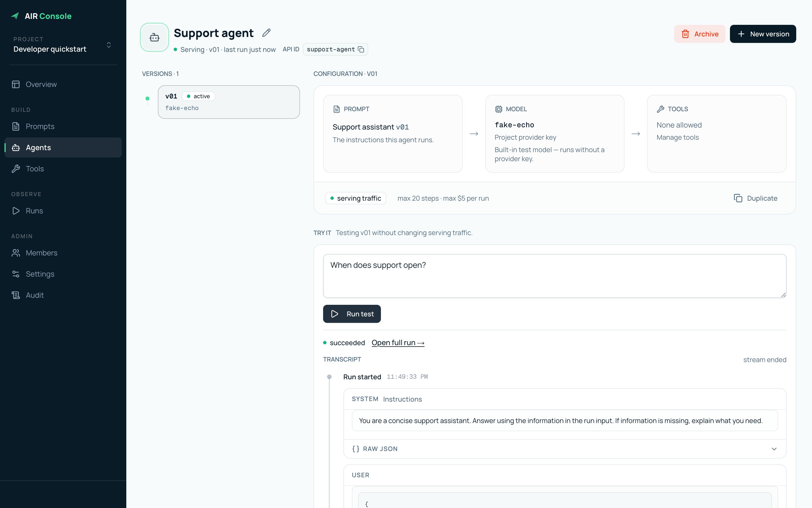Click the Prompts document icon in sidebar
812x508 pixels.
pos(16,126)
